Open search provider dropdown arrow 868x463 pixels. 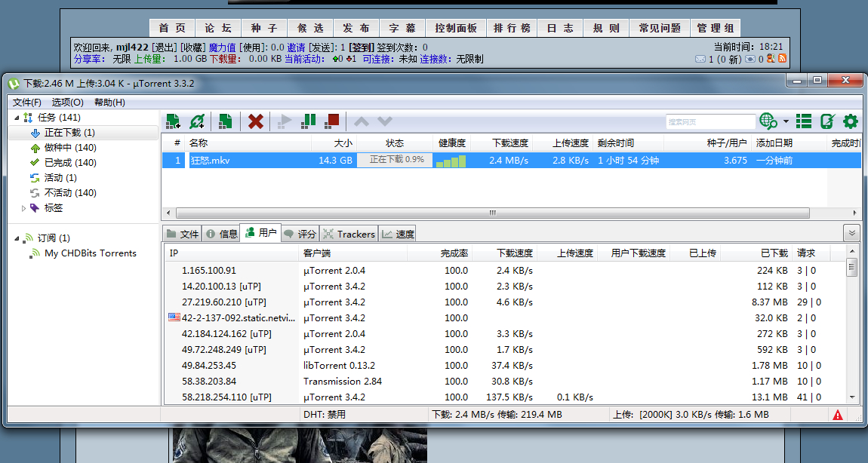pos(786,121)
